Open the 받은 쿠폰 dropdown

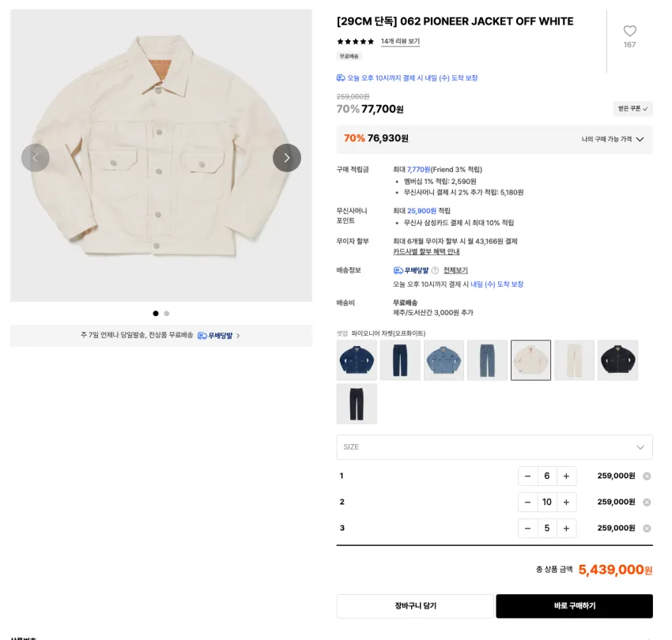pos(632,109)
